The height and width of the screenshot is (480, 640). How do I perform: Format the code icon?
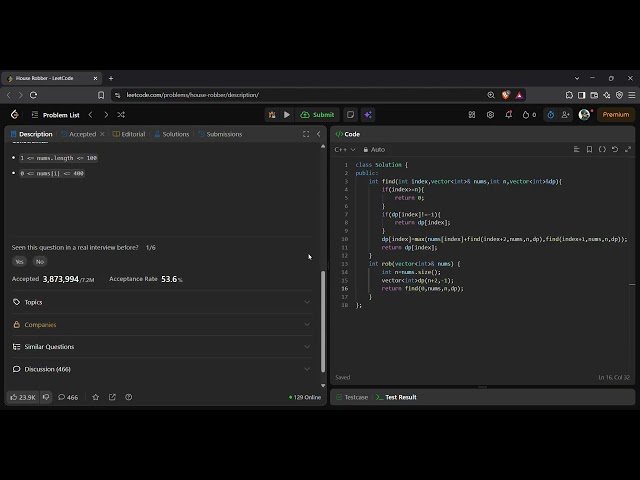pos(576,149)
